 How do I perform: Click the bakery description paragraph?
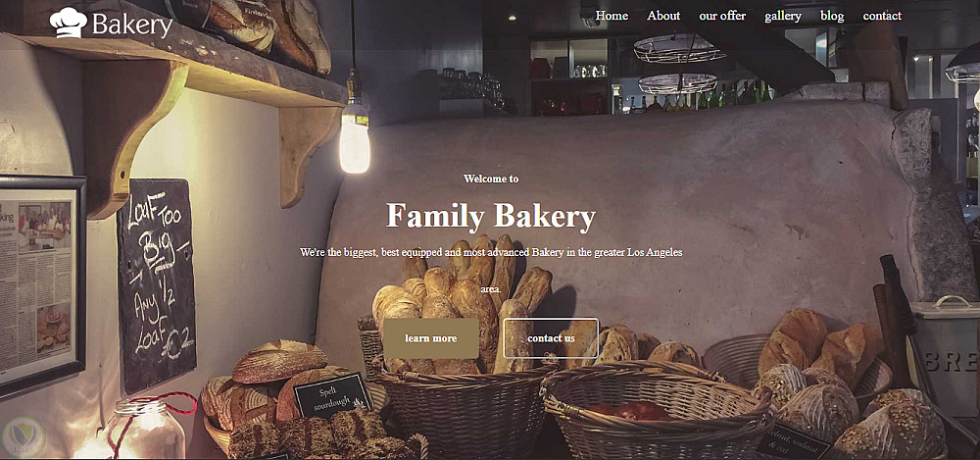tap(491, 271)
